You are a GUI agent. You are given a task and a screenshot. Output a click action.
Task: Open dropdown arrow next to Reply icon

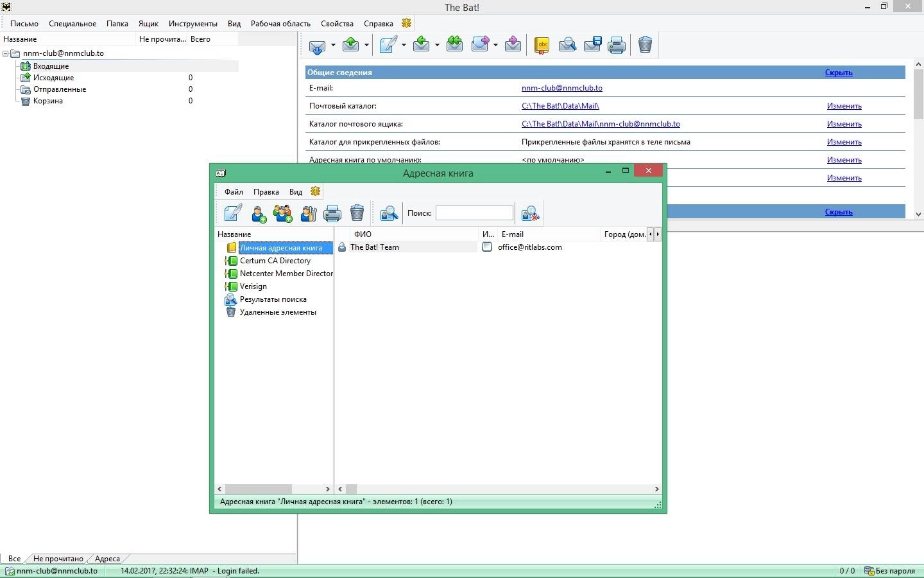coord(437,45)
